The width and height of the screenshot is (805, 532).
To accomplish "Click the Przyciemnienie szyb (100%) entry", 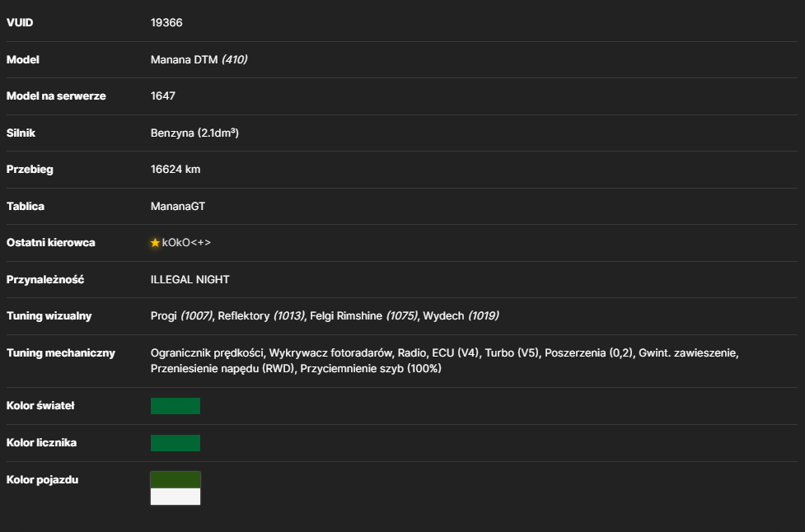I will click(371, 368).
